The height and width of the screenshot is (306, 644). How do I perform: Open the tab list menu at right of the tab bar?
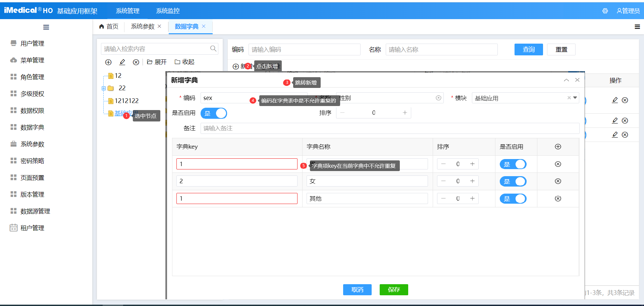tap(637, 27)
